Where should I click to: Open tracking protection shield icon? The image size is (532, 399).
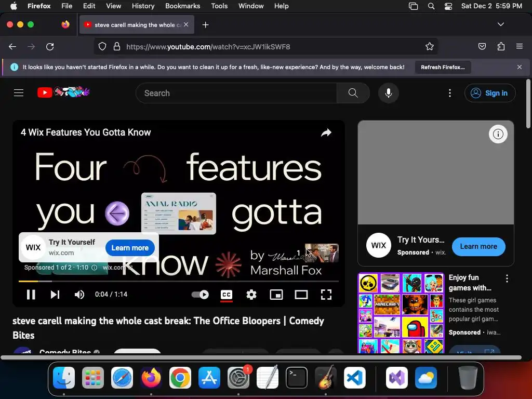click(x=102, y=46)
